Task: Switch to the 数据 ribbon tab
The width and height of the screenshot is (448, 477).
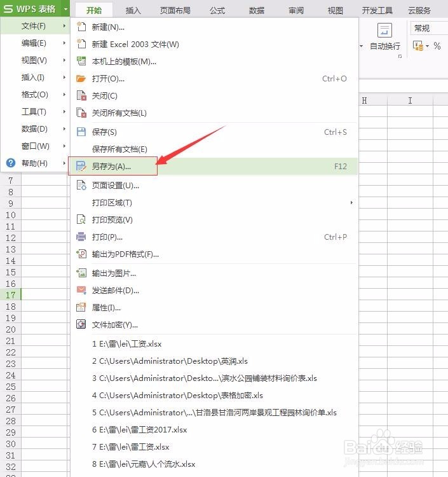Action: coord(257,10)
